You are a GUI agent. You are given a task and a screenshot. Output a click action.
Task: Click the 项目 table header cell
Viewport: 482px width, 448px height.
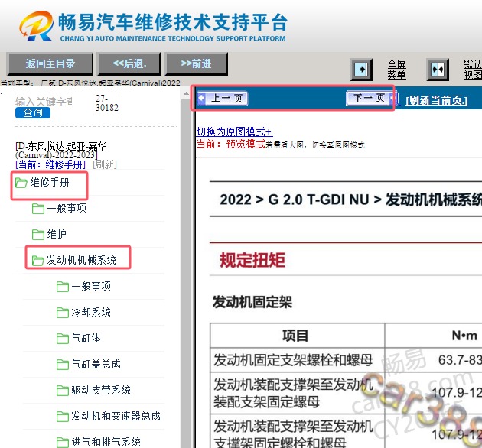[298, 336]
